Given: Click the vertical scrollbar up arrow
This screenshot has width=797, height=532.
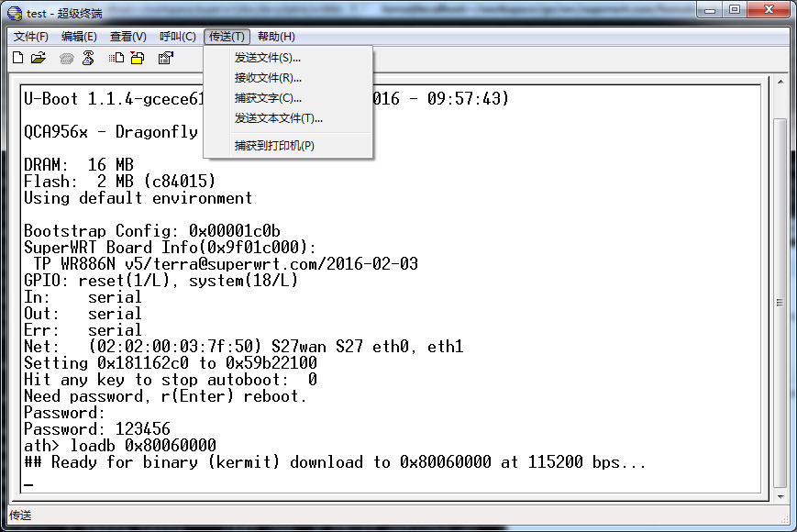Looking at the screenshot, I should click(x=780, y=83).
